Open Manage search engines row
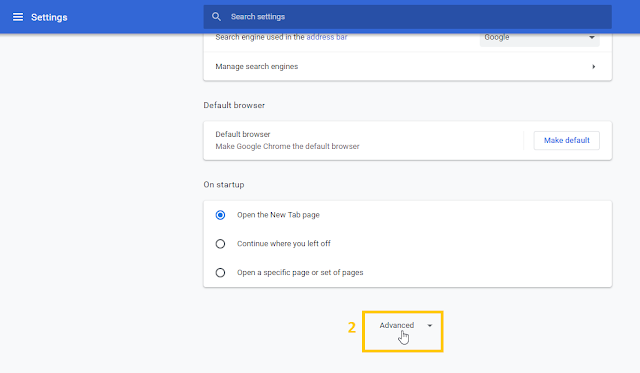 (407, 67)
